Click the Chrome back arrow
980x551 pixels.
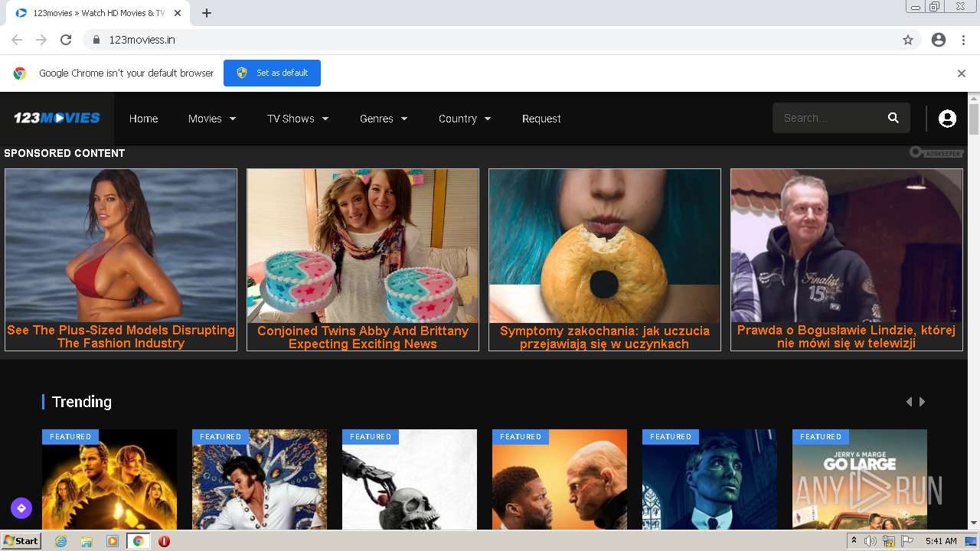click(x=17, y=40)
